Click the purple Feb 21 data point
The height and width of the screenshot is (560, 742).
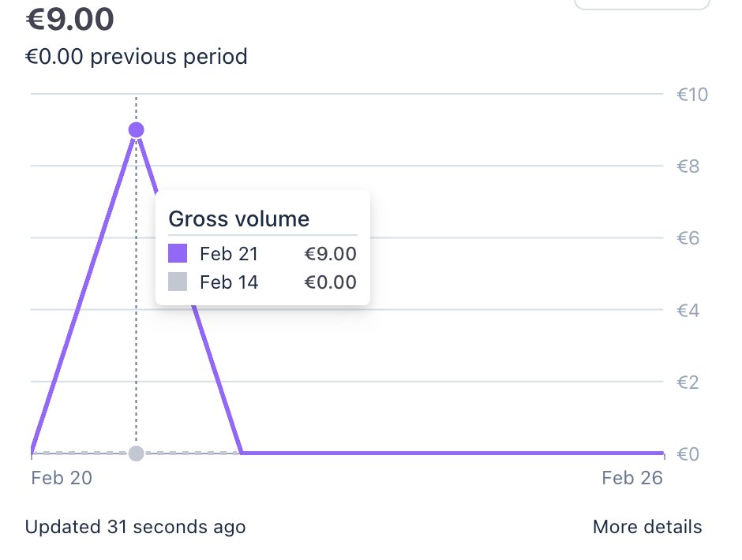[x=136, y=130]
